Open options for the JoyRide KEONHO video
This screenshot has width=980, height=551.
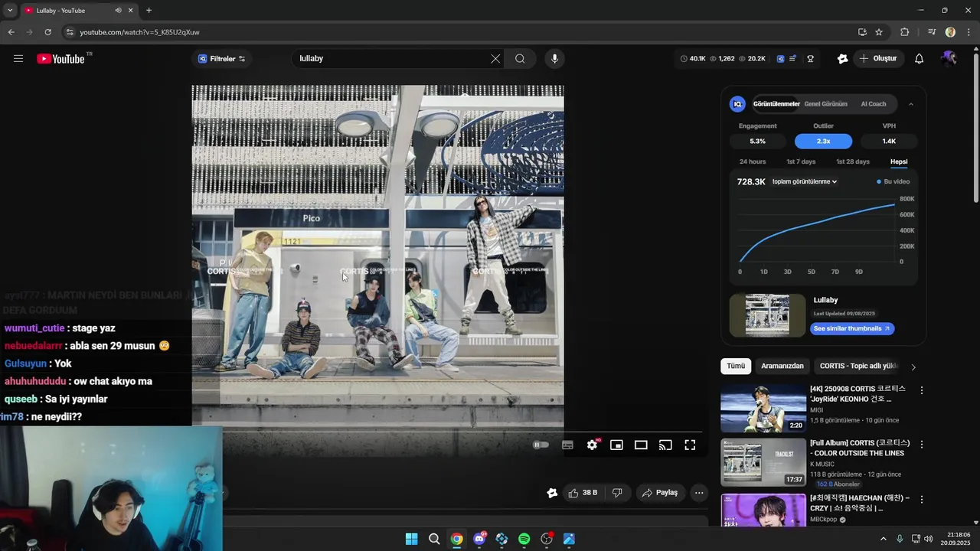(x=922, y=390)
